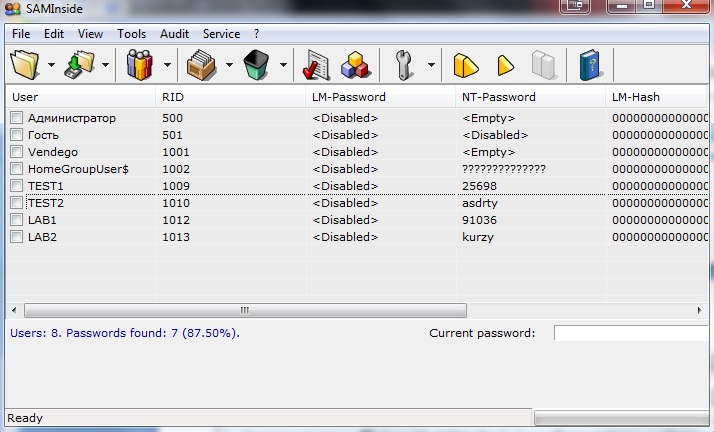
Task: Sort by the LM-Password column header
Action: [x=380, y=97]
